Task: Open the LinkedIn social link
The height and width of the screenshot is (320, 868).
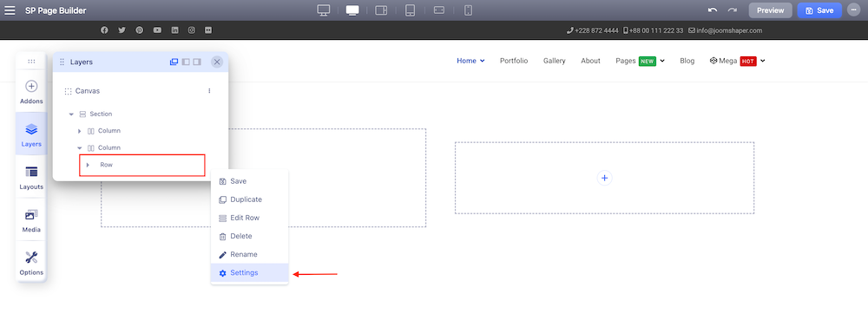Action: tap(175, 30)
